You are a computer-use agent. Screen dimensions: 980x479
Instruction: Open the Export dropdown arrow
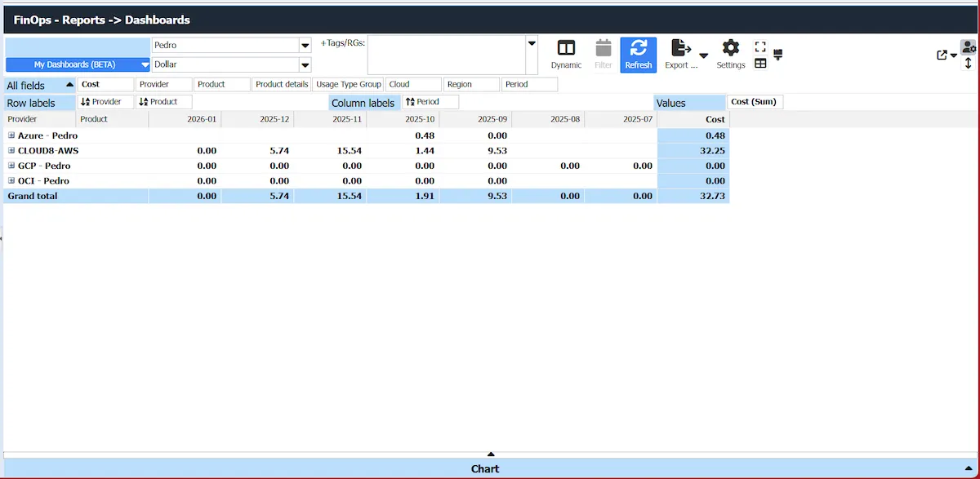click(704, 55)
